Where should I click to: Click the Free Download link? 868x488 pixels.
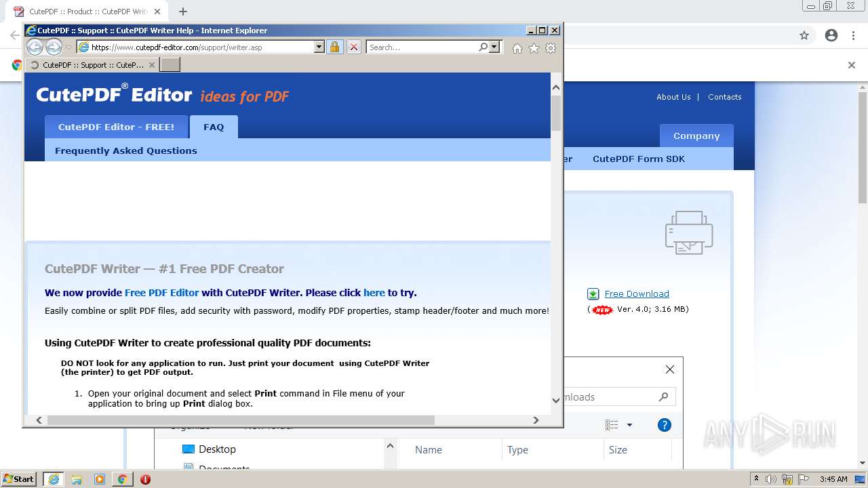(x=637, y=293)
